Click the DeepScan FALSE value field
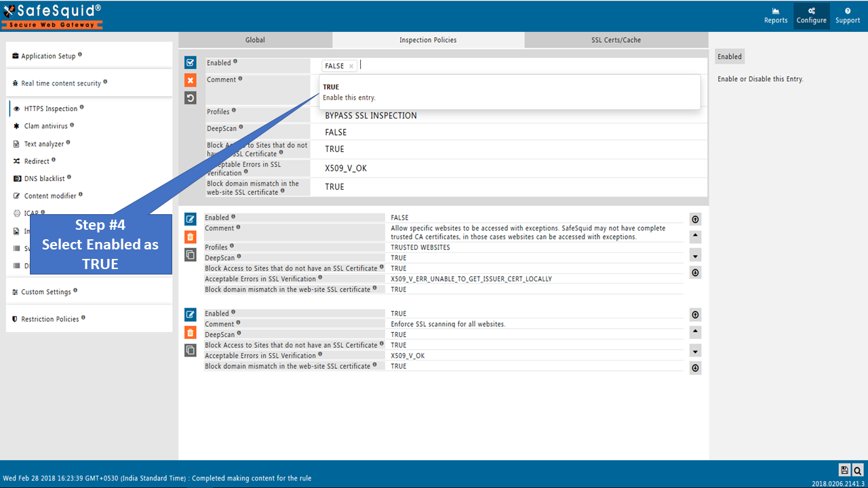 click(x=509, y=132)
